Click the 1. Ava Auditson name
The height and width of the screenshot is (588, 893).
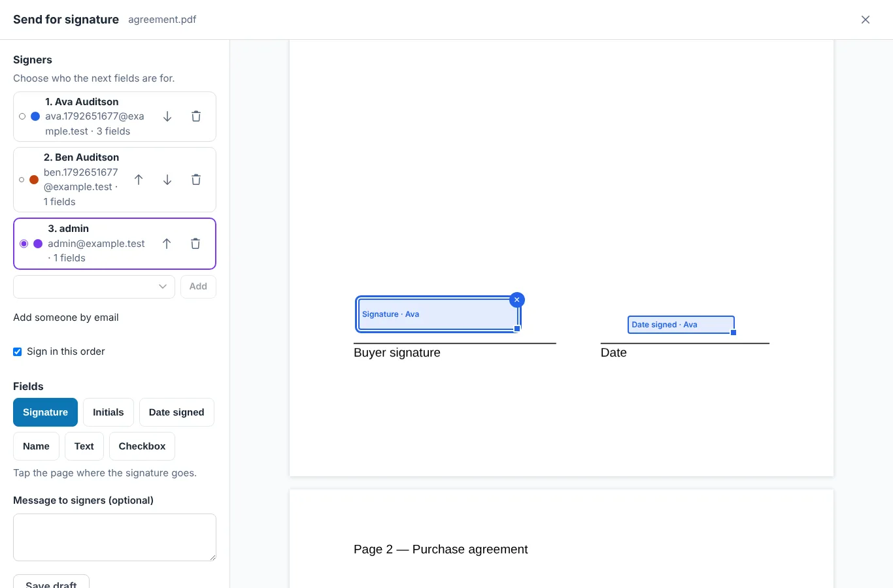[x=82, y=102]
